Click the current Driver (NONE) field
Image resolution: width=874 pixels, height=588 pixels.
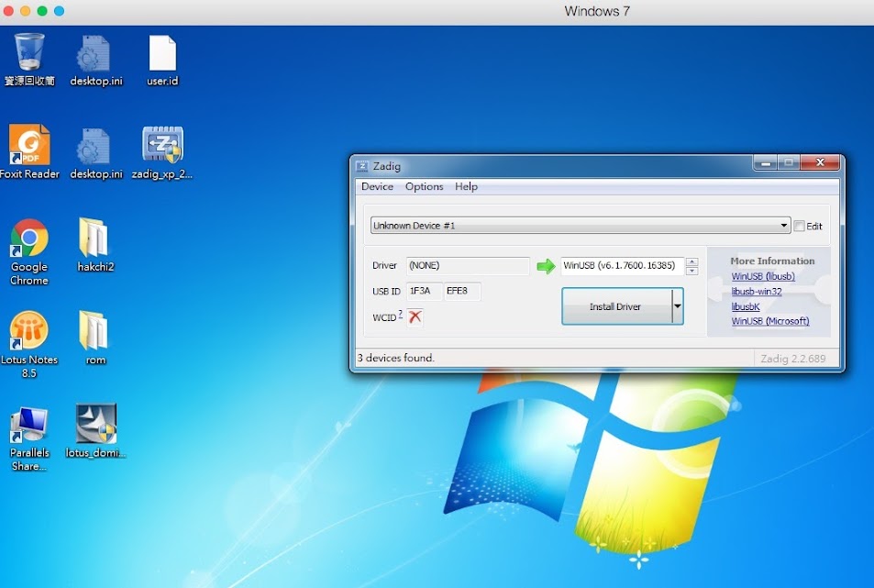click(468, 265)
